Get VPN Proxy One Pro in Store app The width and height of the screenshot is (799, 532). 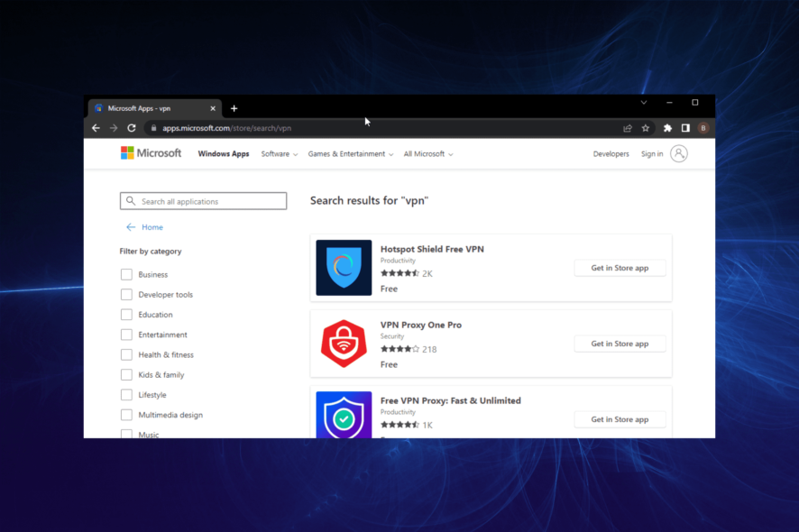(620, 344)
